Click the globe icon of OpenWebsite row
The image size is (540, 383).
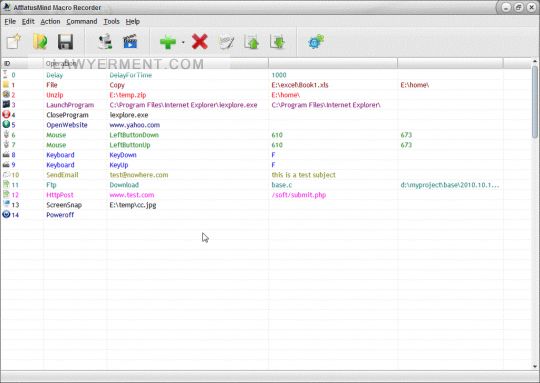point(6,124)
